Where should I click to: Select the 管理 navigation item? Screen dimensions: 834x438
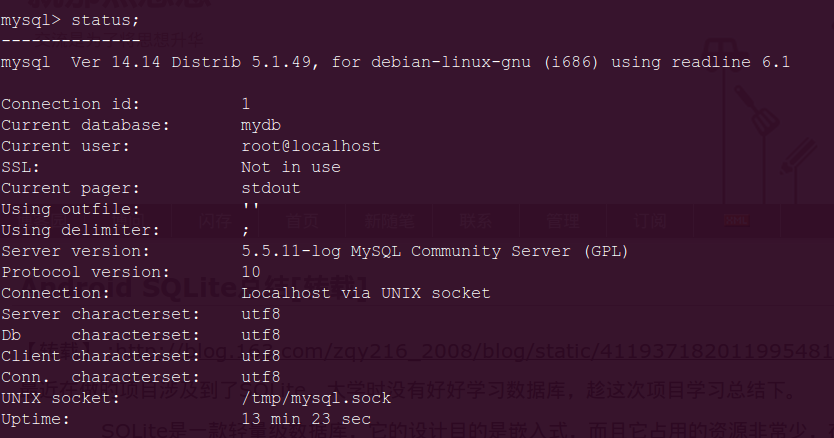tap(563, 220)
